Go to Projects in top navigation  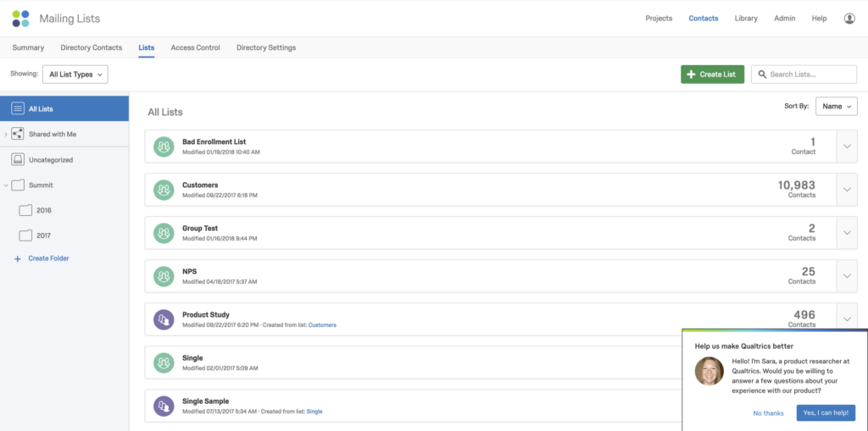click(659, 19)
